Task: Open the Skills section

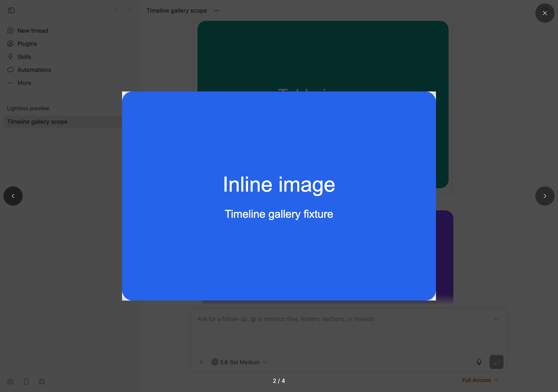Action: (x=24, y=57)
